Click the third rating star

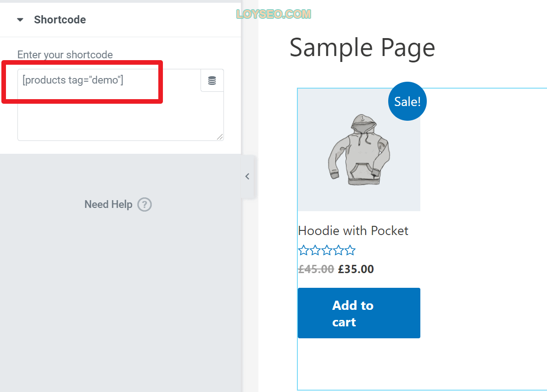pyautogui.click(x=327, y=250)
